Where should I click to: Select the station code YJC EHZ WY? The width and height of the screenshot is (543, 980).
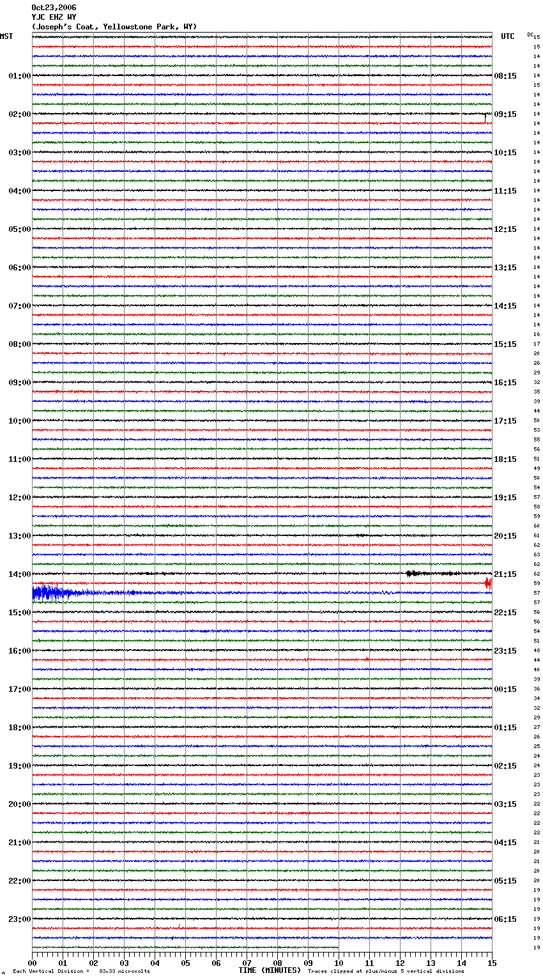pyautogui.click(x=54, y=17)
